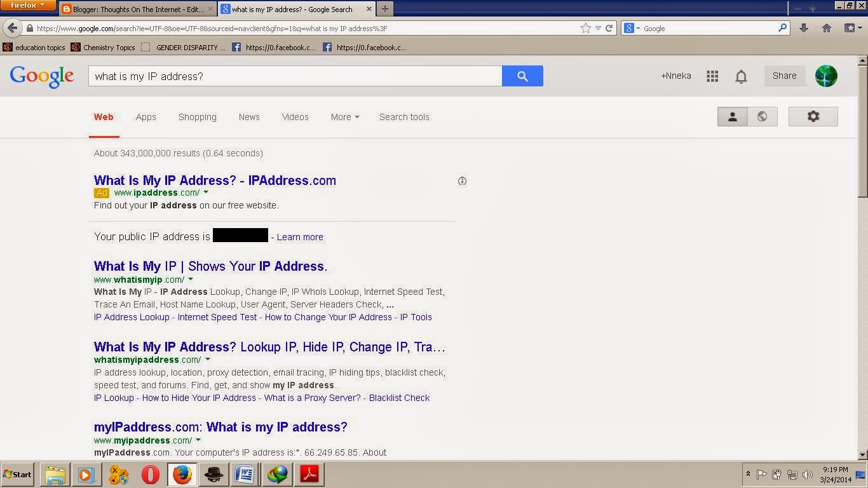
Task: Click the search bar magnifier icon
Action: [x=783, y=28]
